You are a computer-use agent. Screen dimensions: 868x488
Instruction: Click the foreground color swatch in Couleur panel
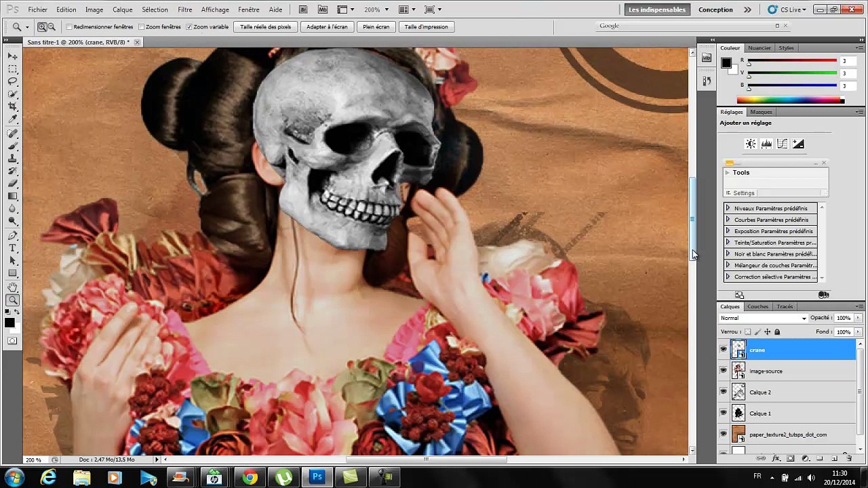726,63
